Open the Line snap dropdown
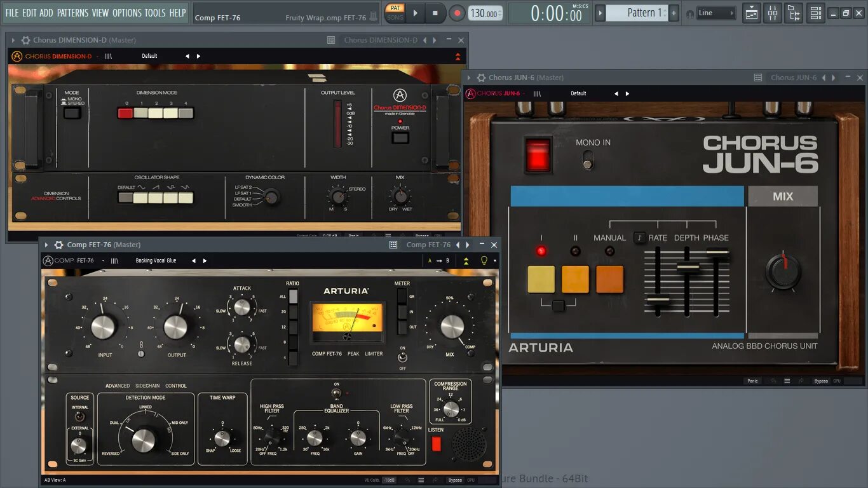The image size is (868, 488). 716,13
